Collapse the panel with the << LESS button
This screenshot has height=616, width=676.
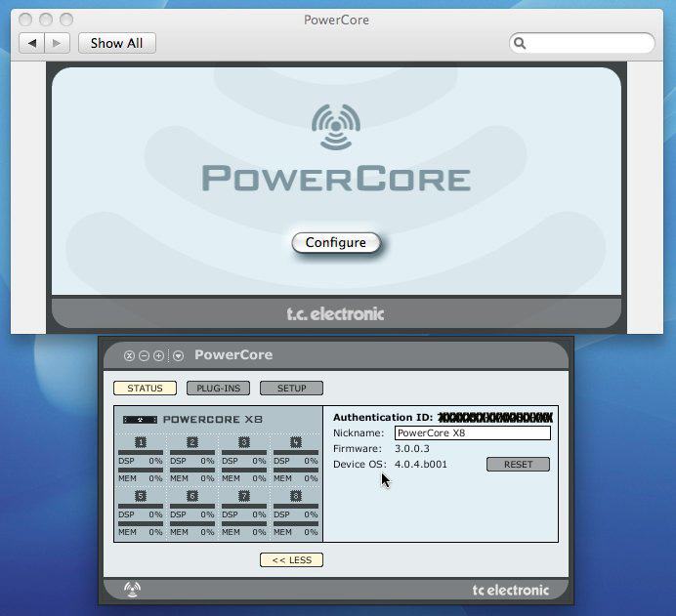291,560
